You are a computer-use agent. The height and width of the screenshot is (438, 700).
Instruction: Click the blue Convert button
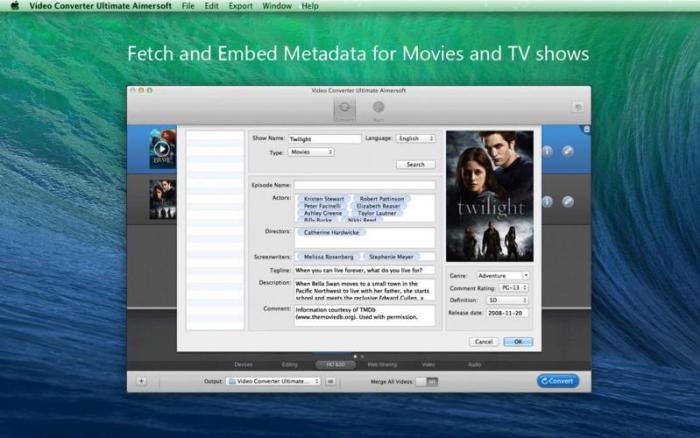click(x=557, y=381)
